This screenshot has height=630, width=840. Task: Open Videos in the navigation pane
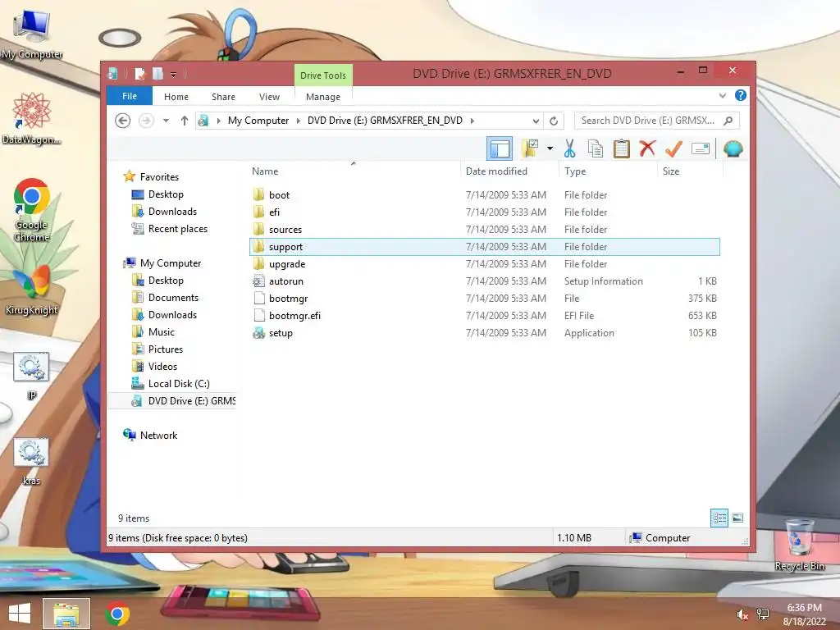162,367
